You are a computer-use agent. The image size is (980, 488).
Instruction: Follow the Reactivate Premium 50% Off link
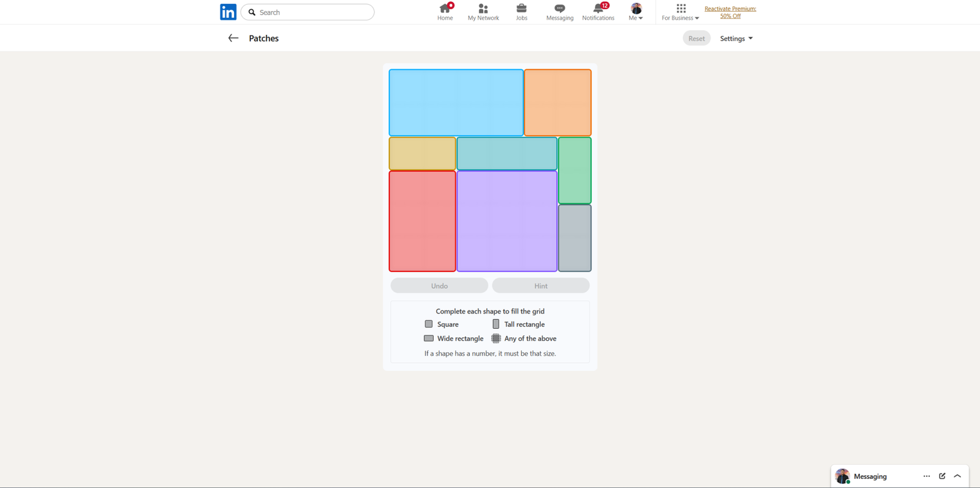tap(730, 12)
